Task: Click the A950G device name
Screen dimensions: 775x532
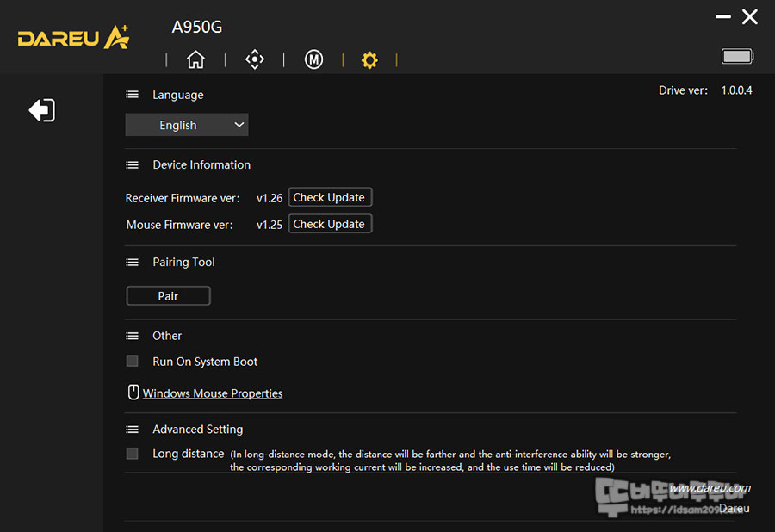Action: pyautogui.click(x=196, y=27)
